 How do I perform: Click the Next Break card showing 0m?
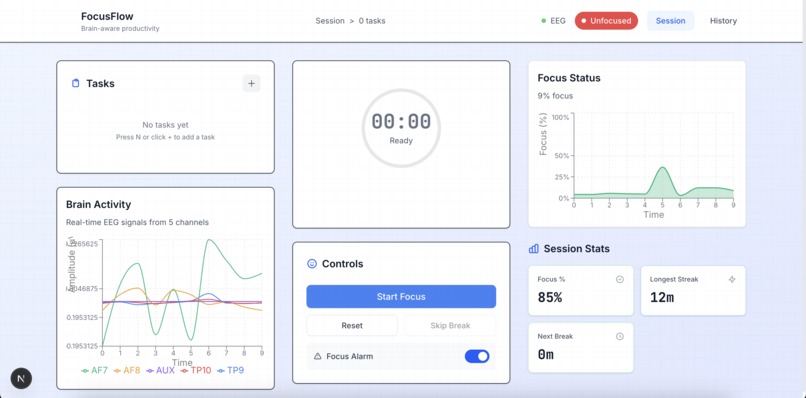[581, 348]
